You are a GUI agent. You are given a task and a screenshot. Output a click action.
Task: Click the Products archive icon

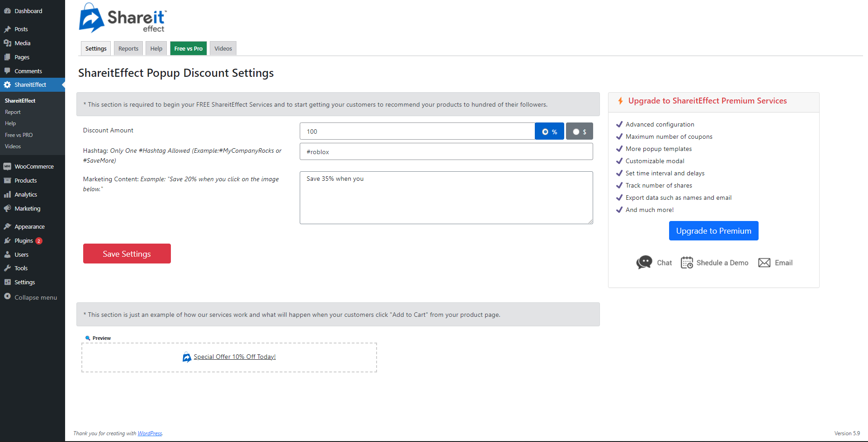click(x=7, y=180)
